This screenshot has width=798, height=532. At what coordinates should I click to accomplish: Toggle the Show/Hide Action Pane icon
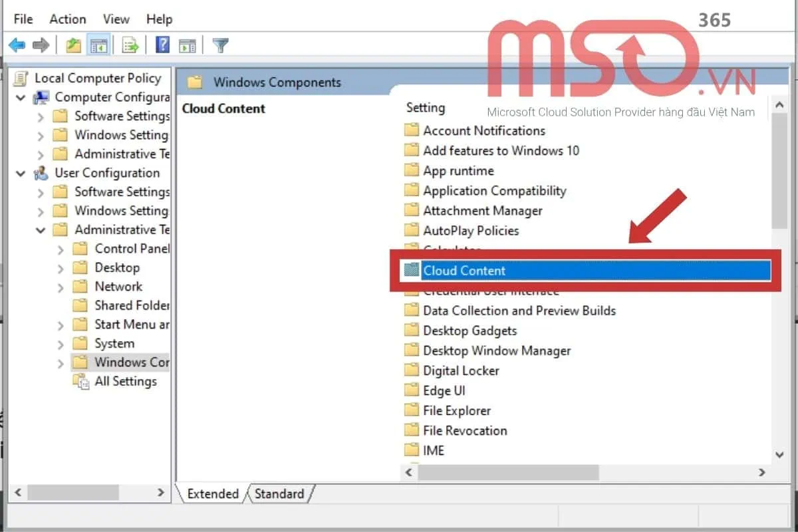187,45
